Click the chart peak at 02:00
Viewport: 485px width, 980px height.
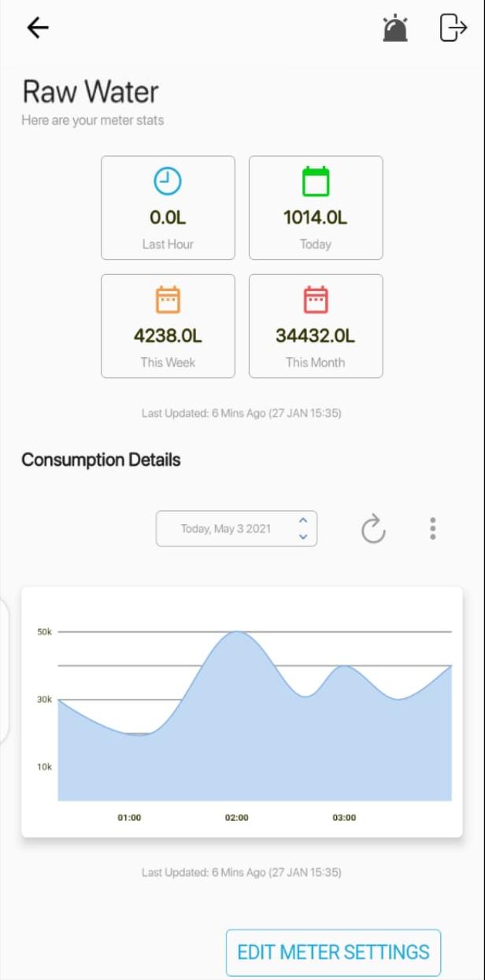[236, 632]
